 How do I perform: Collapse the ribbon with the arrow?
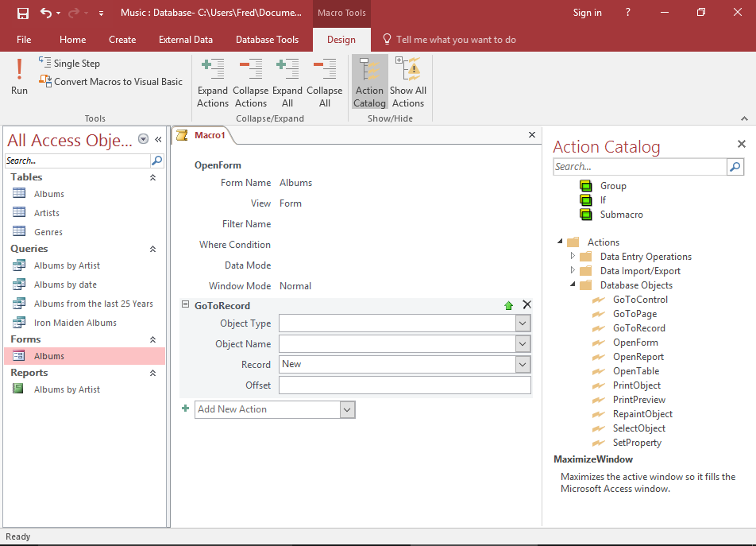point(744,118)
